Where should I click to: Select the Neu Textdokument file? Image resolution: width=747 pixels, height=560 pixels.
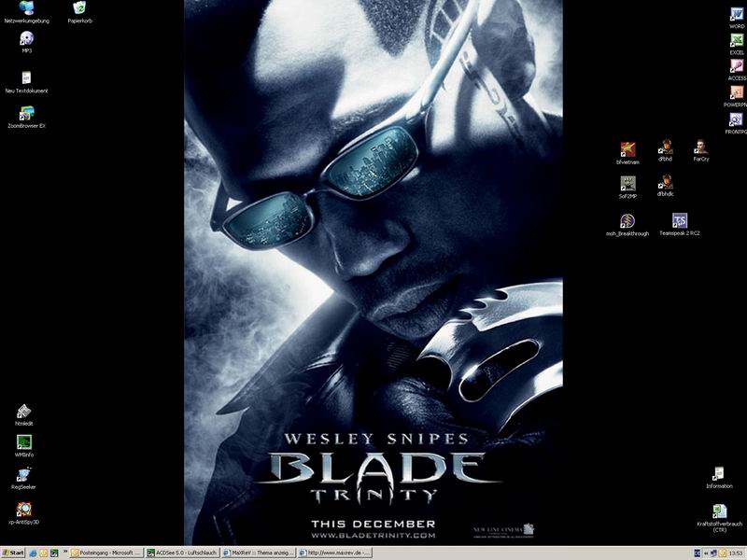click(26, 78)
